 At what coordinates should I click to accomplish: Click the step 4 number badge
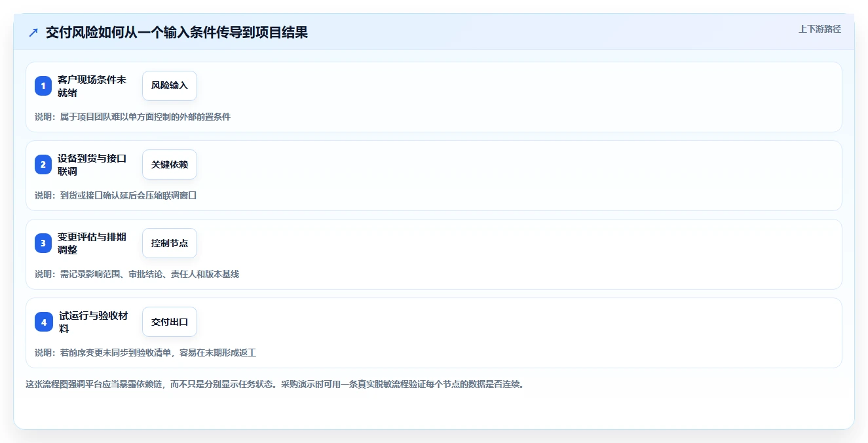44,322
